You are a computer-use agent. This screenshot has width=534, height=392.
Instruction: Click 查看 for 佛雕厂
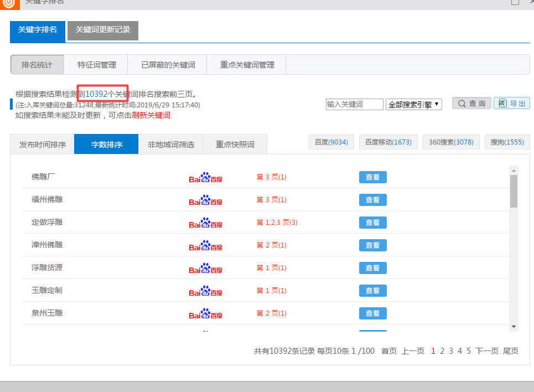pos(373,177)
